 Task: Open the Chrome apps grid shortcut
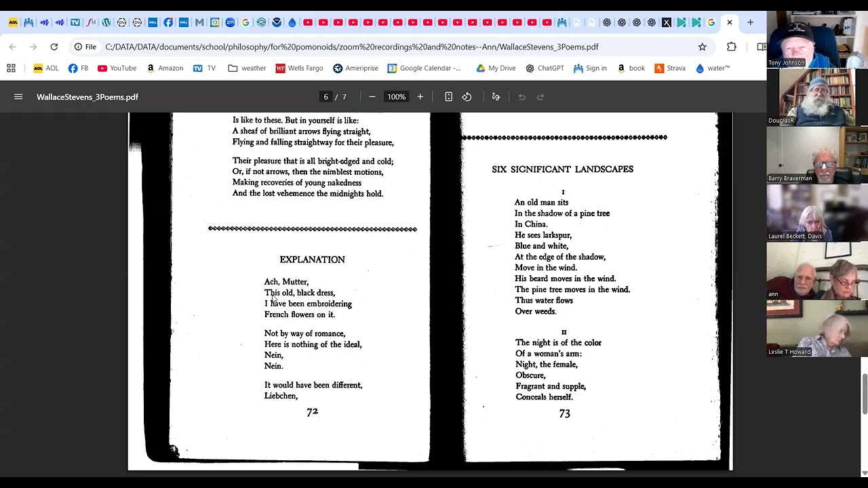(x=11, y=68)
